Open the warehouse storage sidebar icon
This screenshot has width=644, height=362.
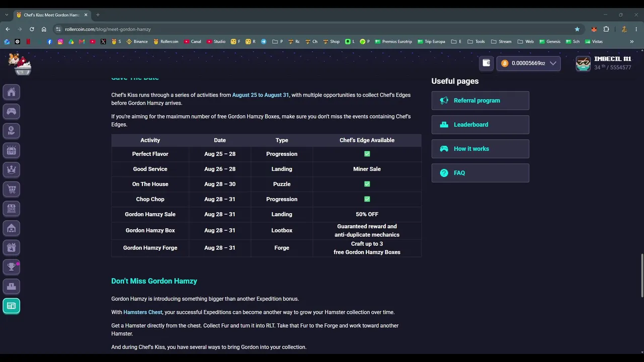12,228
